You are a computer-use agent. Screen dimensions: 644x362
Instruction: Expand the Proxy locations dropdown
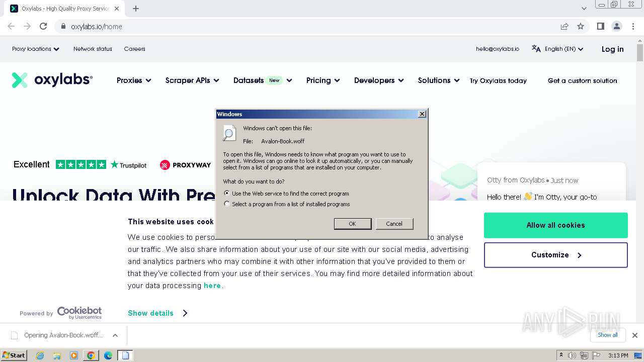click(36, 49)
